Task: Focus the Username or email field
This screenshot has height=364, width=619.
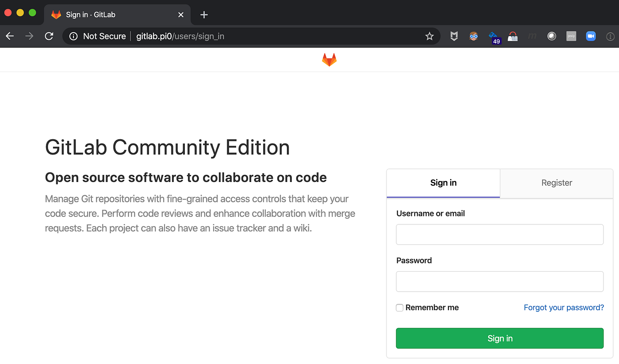Action: pyautogui.click(x=500, y=235)
